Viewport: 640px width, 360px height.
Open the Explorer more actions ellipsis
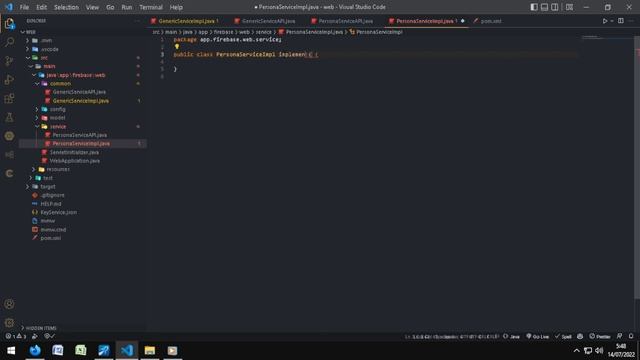137,21
